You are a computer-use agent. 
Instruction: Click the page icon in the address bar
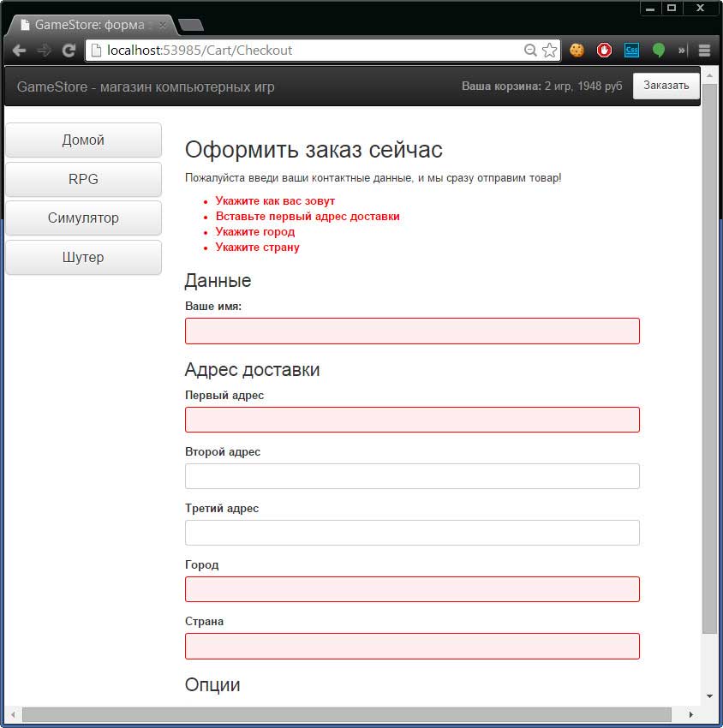pyautogui.click(x=96, y=51)
